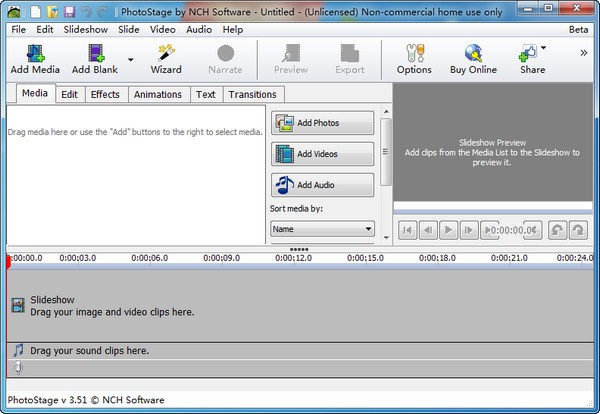Switch to the Animations tab
Image resolution: width=600 pixels, height=414 pixels.
158,95
